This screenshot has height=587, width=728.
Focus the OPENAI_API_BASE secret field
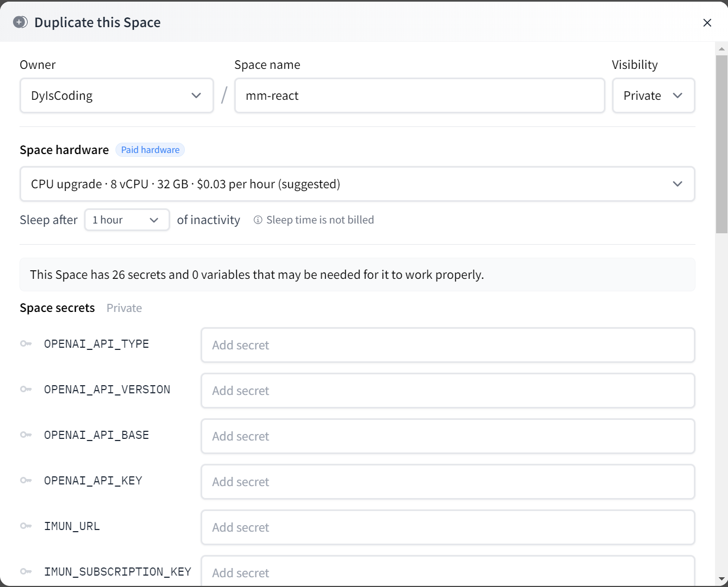(x=448, y=436)
